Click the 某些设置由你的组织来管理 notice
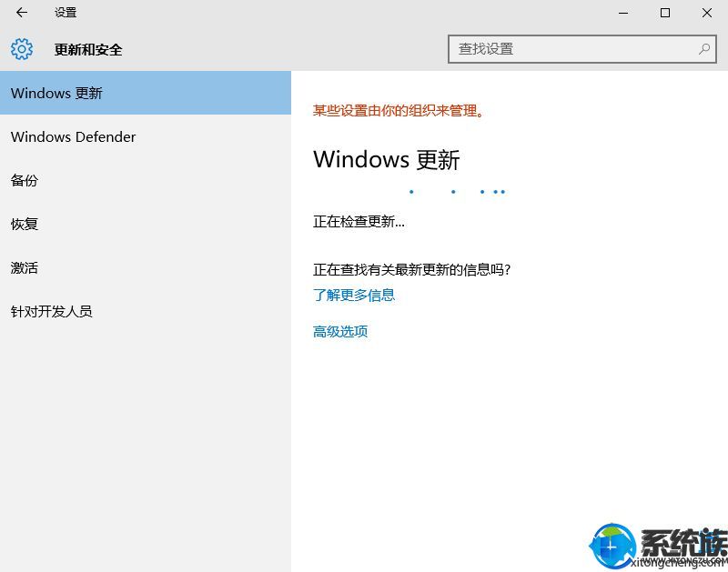Screen dimensions: 728x572 pyautogui.click(x=399, y=110)
